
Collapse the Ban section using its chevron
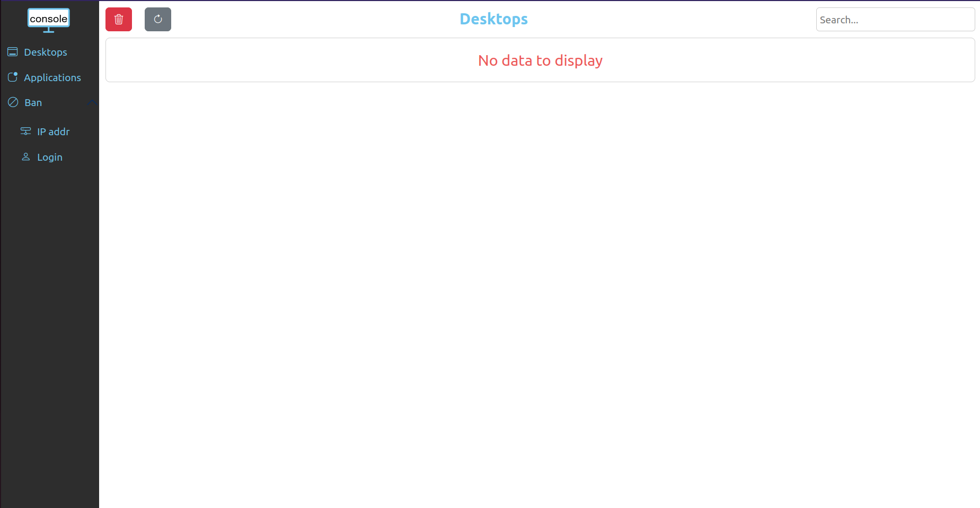click(x=92, y=102)
